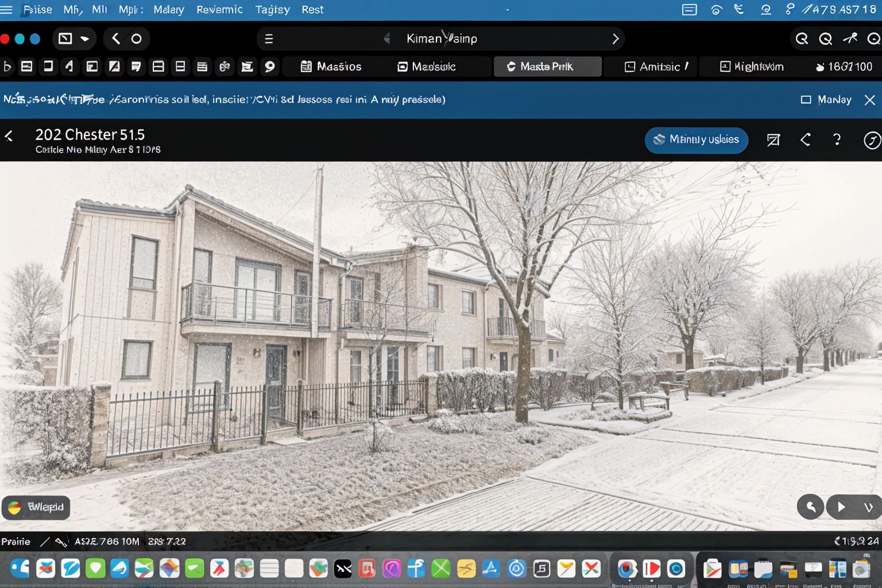Open the dropdown arrow next to the window layout icon
The width and height of the screenshot is (882, 588).
pyautogui.click(x=85, y=39)
